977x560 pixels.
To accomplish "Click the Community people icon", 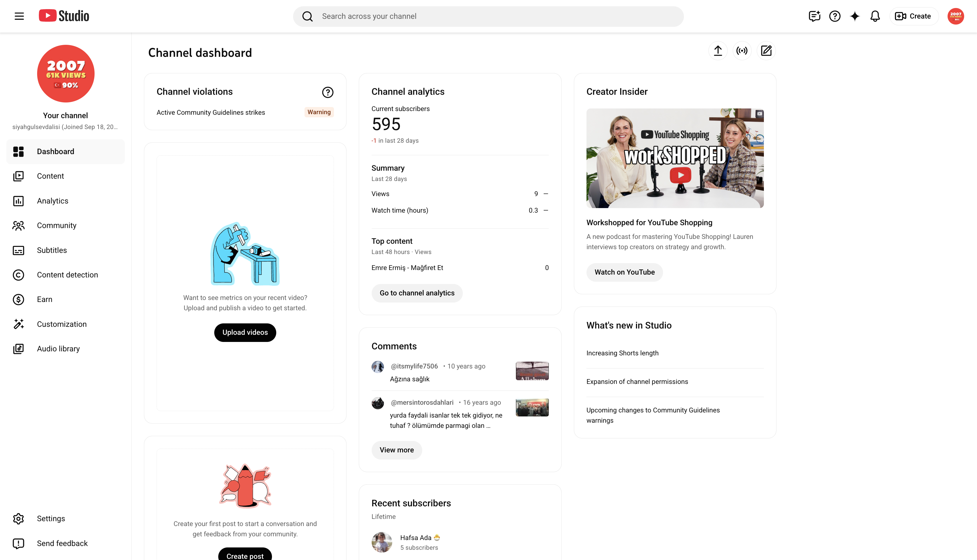I will tap(19, 225).
